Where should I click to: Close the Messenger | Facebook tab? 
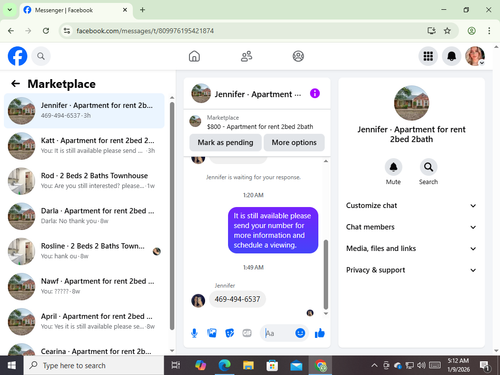tap(125, 10)
